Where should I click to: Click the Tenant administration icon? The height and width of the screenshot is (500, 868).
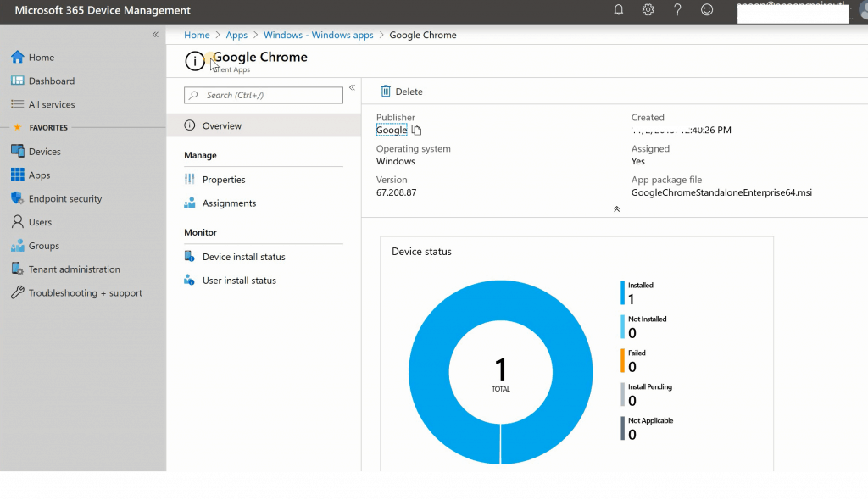tap(18, 269)
